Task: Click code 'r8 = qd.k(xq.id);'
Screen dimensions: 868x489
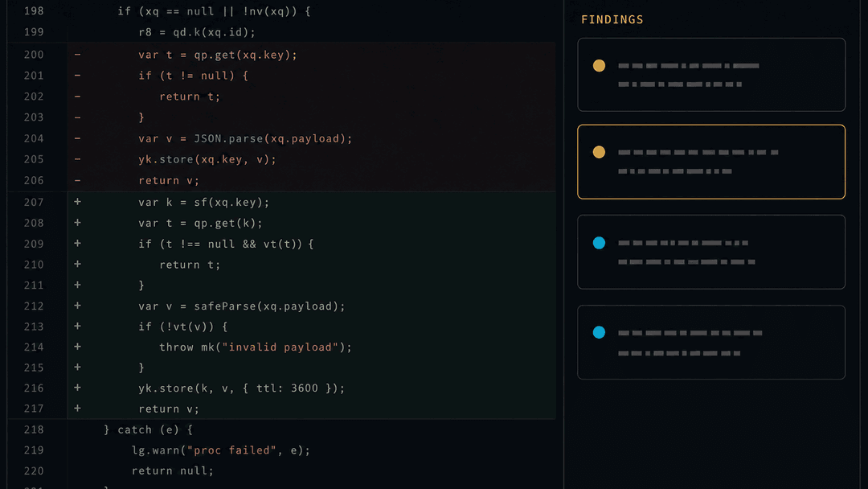Action: click(x=197, y=32)
